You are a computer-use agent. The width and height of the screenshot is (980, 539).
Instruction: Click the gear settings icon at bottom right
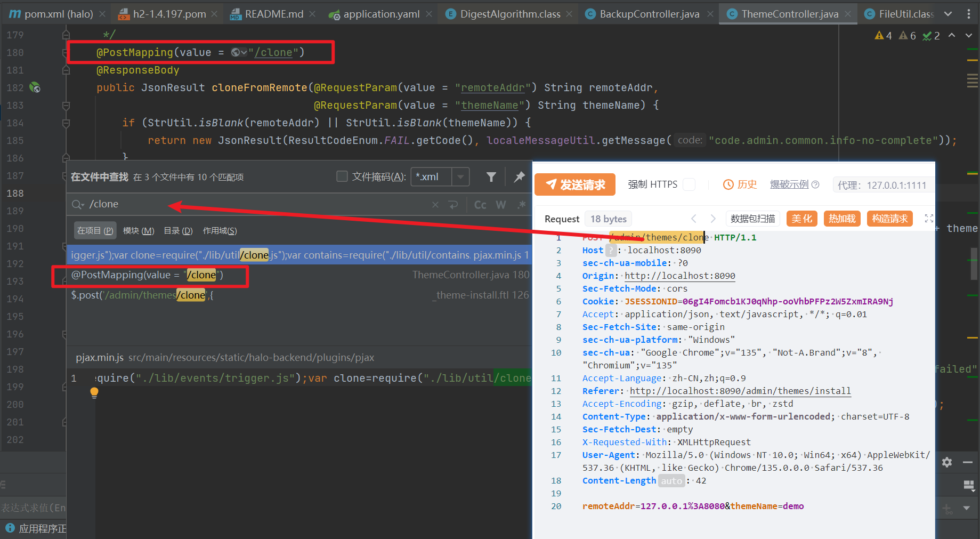coord(946,462)
